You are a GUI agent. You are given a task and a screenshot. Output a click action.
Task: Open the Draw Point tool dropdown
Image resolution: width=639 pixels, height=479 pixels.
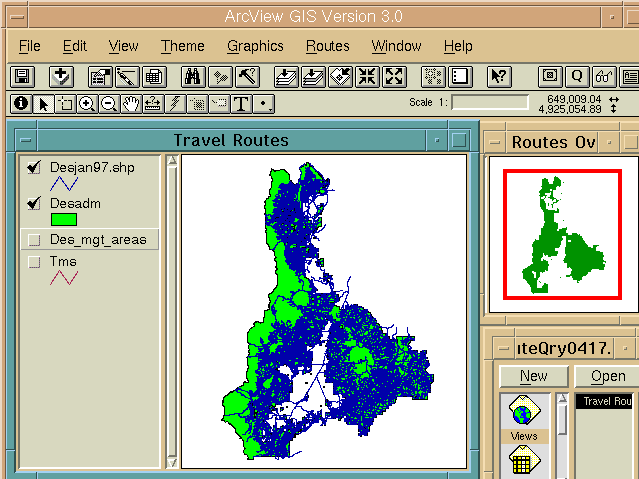click(264, 104)
